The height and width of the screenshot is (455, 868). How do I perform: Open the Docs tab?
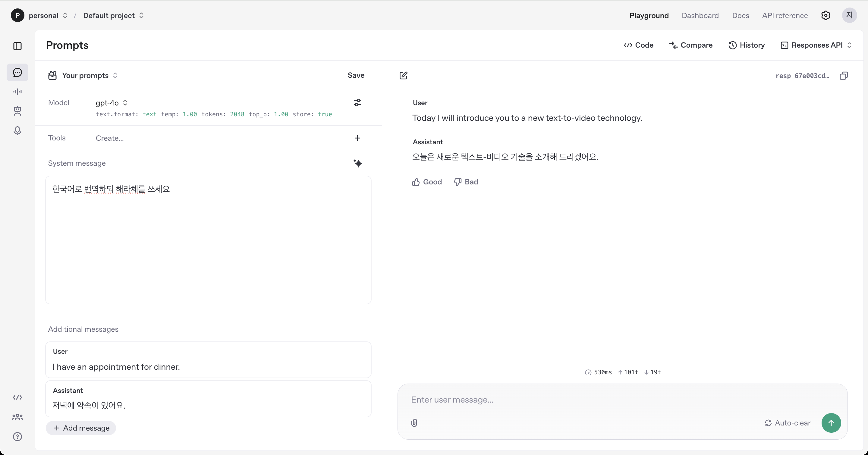tap(740, 15)
